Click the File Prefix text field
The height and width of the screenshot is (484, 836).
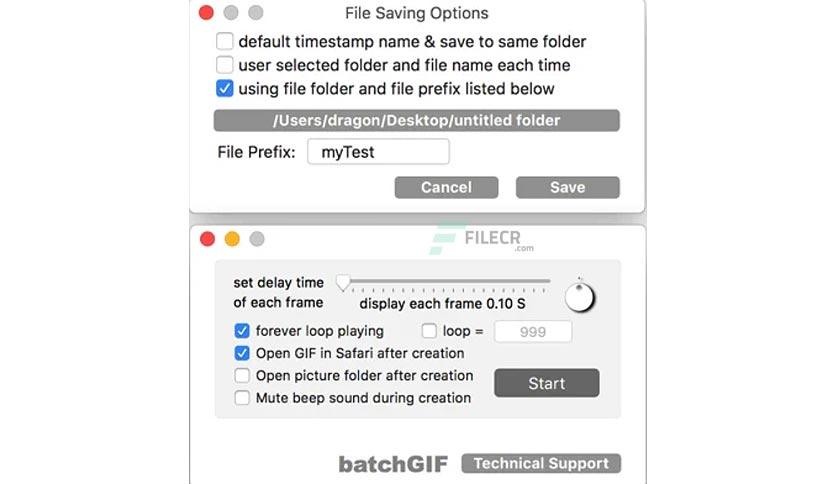pyautogui.click(x=378, y=152)
